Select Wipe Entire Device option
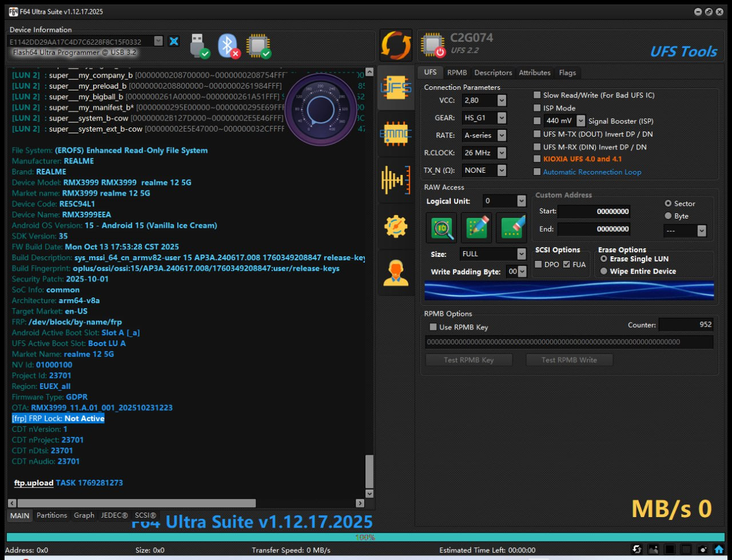732x560 pixels. [x=604, y=271]
